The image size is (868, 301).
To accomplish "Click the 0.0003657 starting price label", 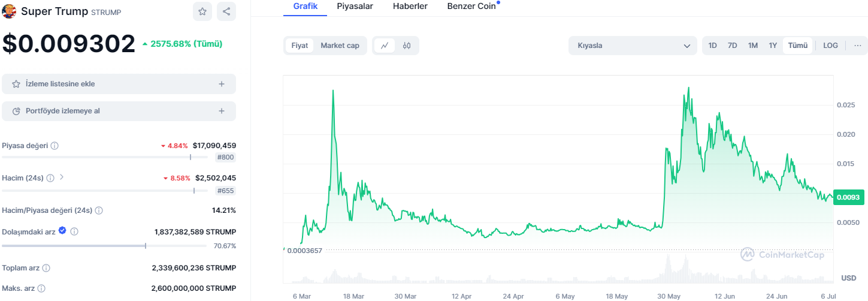I will pyautogui.click(x=305, y=251).
